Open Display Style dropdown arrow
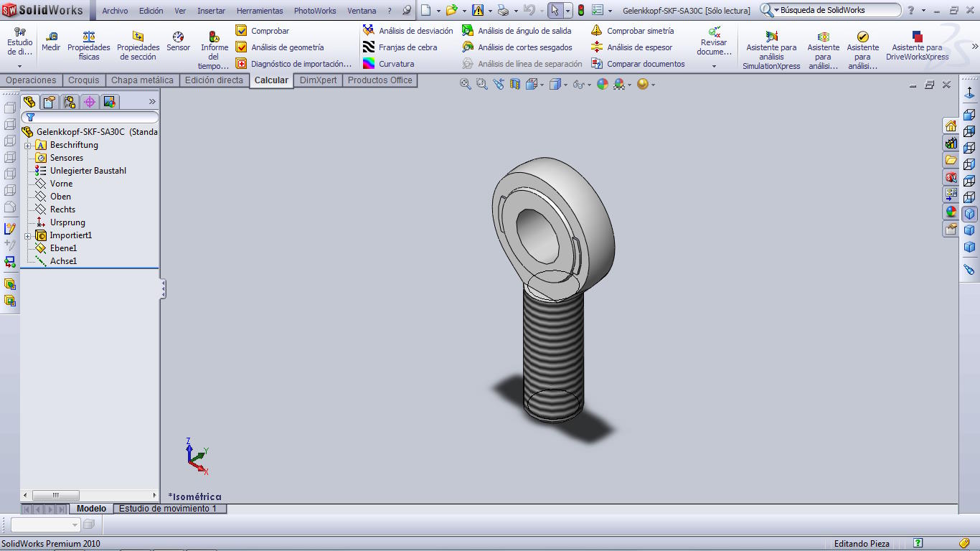 tap(566, 85)
